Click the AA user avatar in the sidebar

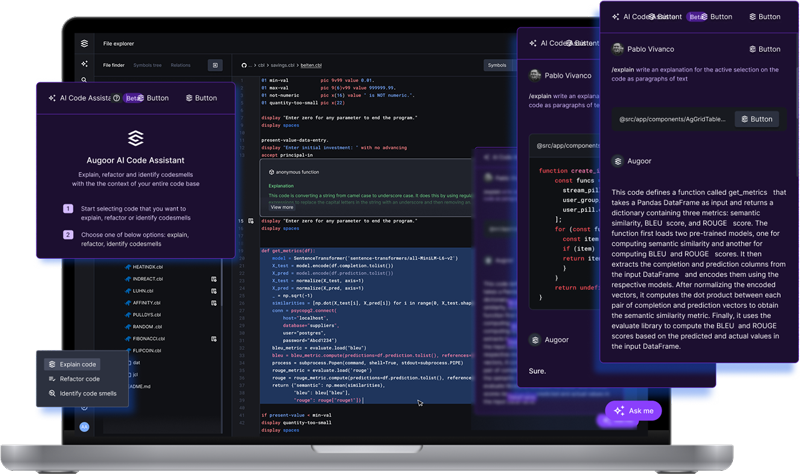(84, 427)
